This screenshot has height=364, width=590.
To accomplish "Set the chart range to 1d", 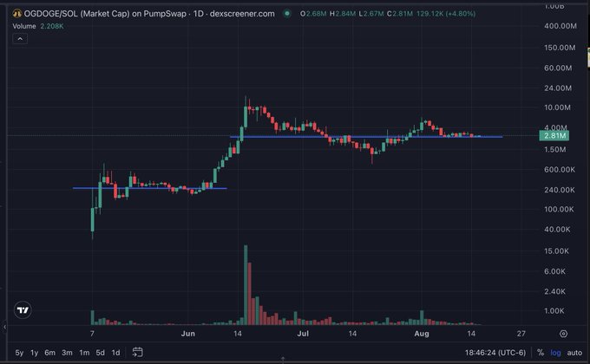I will 116,353.
